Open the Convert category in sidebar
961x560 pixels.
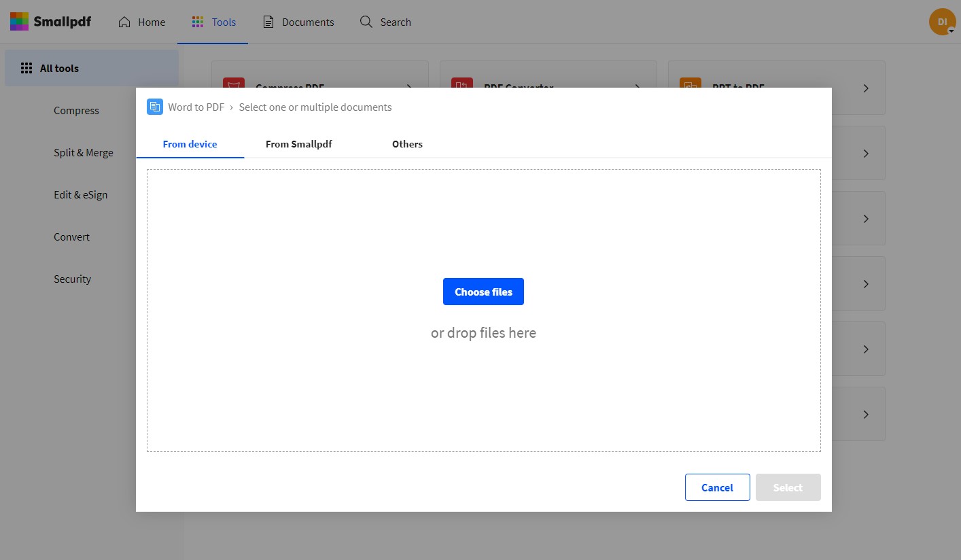click(x=71, y=237)
